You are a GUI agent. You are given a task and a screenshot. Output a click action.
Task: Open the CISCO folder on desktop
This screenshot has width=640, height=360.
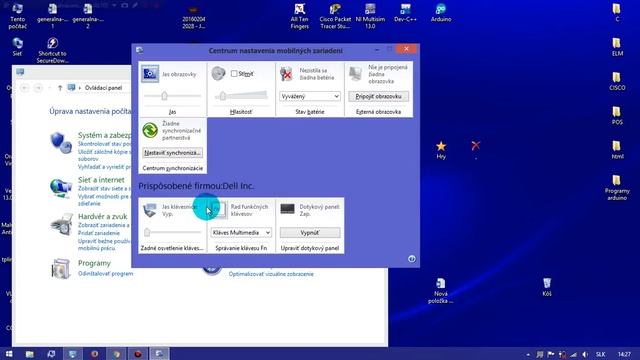pos(617,81)
